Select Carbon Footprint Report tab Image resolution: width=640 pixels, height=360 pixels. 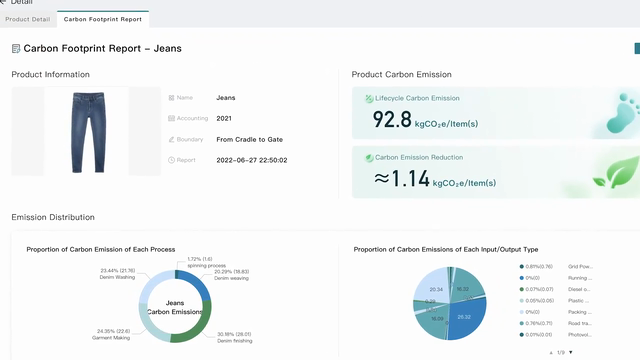(103, 19)
